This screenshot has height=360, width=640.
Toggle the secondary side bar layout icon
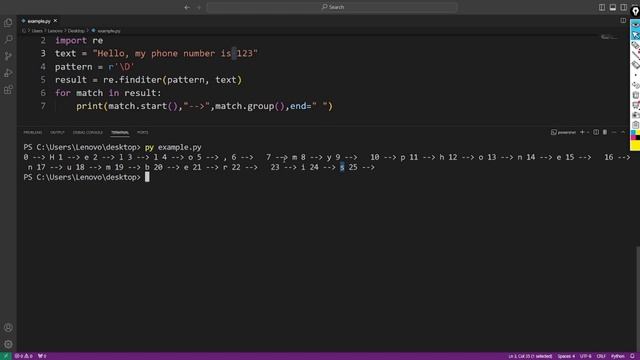623,7
